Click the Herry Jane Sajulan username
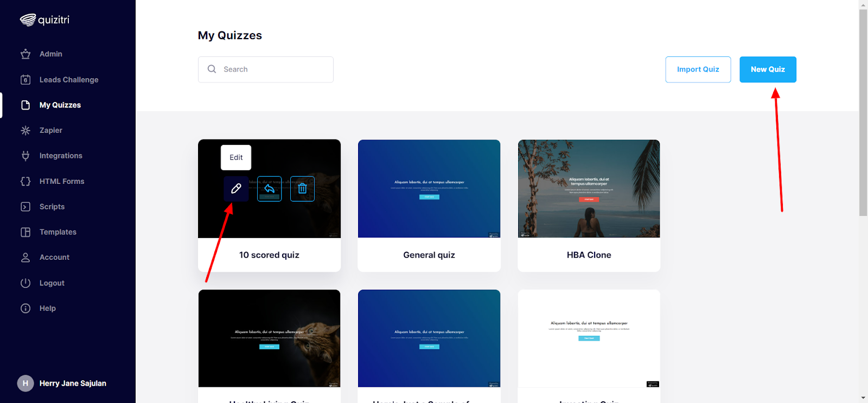Screen dimensions: 868x403 73,383
